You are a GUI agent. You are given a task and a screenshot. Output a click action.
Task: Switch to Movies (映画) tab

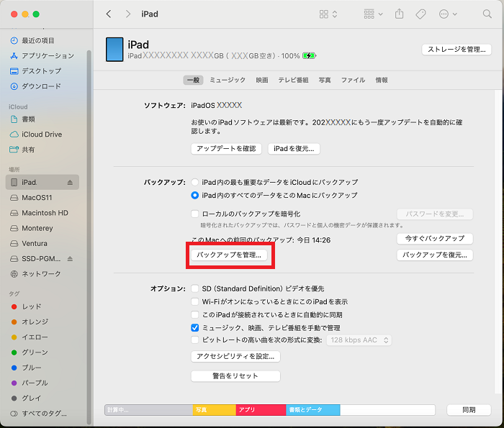[262, 80]
